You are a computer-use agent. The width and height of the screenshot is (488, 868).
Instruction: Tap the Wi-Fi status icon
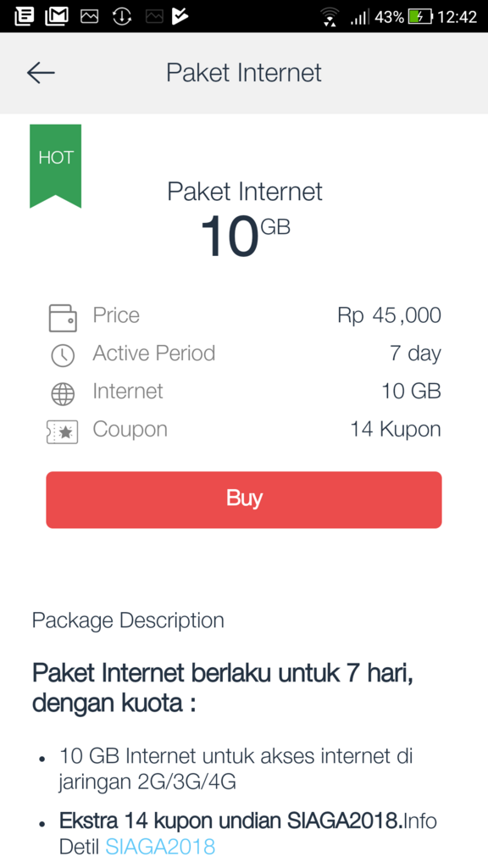(x=330, y=17)
